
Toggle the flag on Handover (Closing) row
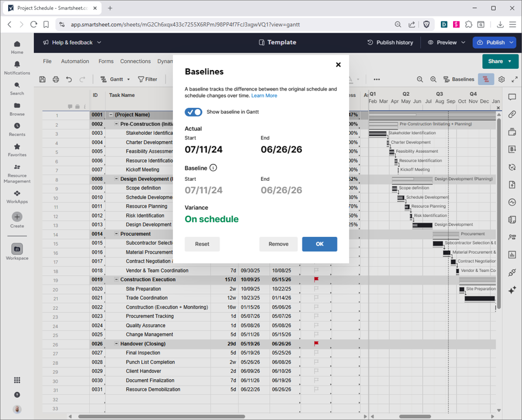tap(316, 344)
